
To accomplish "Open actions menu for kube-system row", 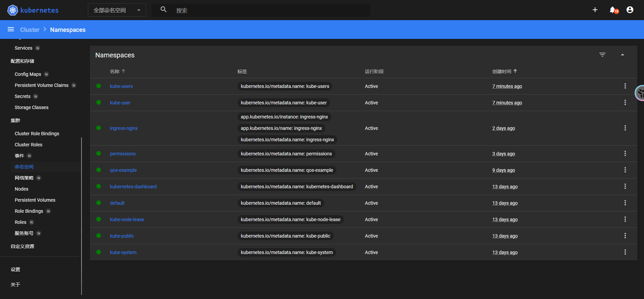I will pos(625,252).
